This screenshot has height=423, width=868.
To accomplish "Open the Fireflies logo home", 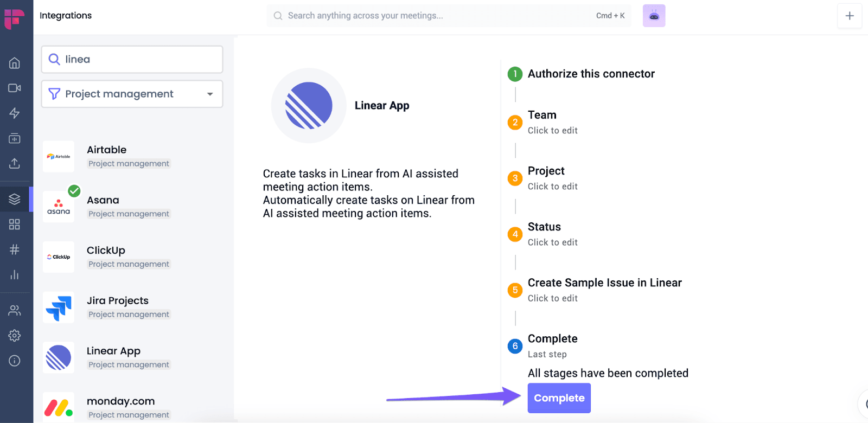I will click(x=15, y=19).
